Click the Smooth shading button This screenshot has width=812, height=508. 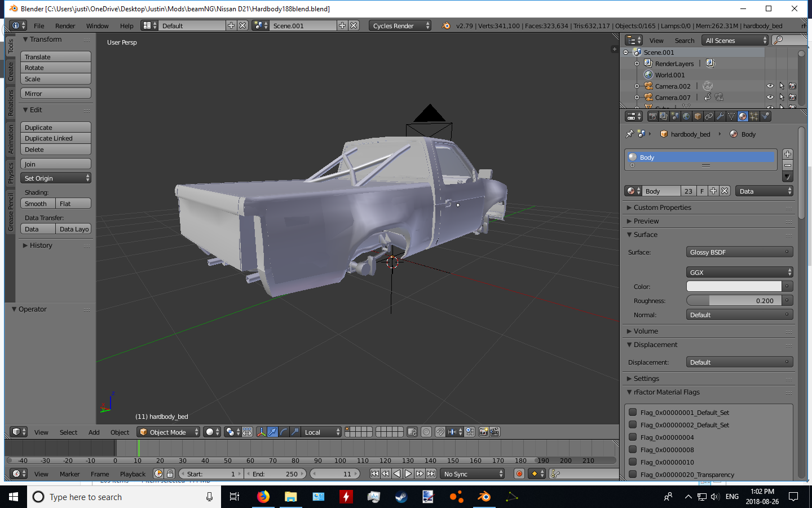pos(37,204)
